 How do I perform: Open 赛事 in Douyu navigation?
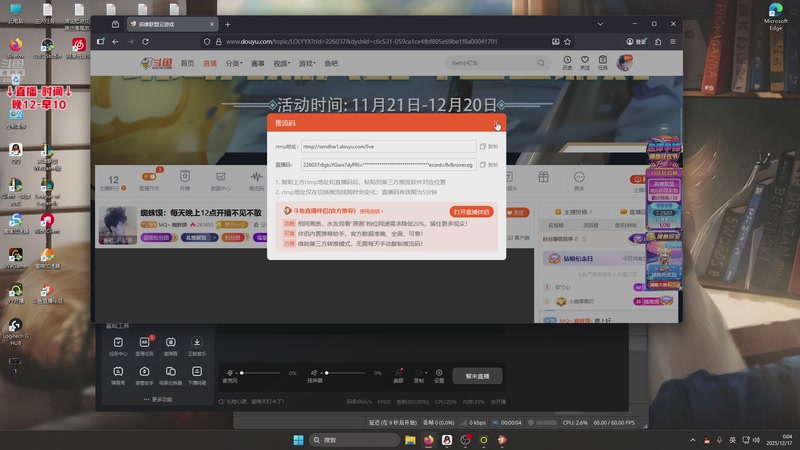[258, 63]
